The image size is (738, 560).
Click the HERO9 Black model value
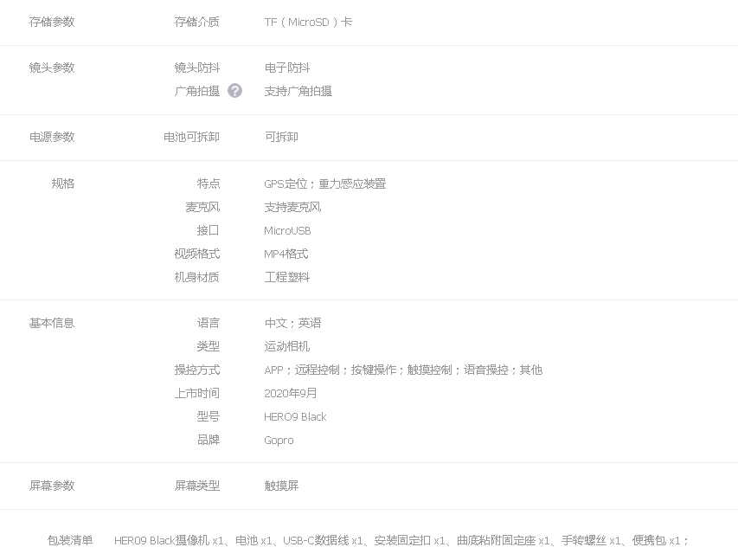click(x=295, y=417)
